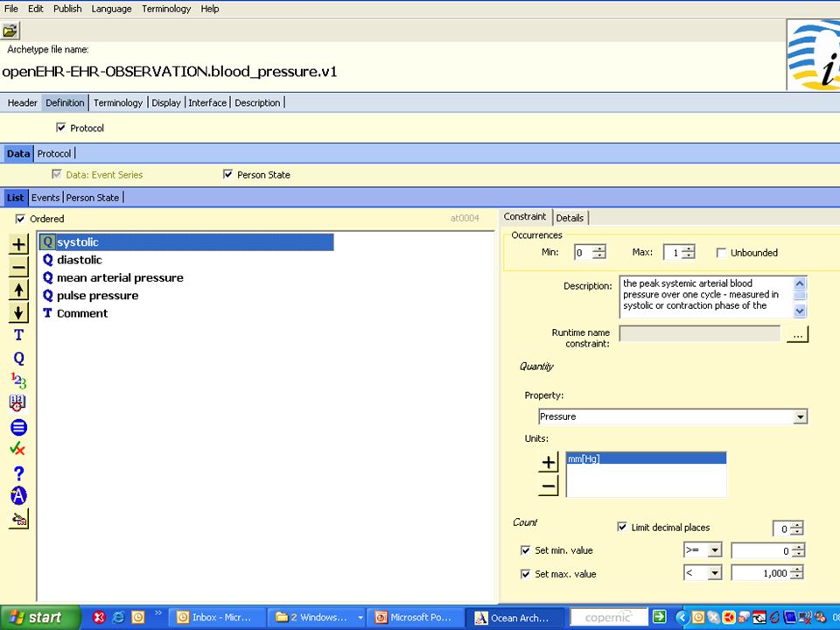The image size is (840, 630).
Task: Remove unit with Units minus button
Action: click(549, 486)
